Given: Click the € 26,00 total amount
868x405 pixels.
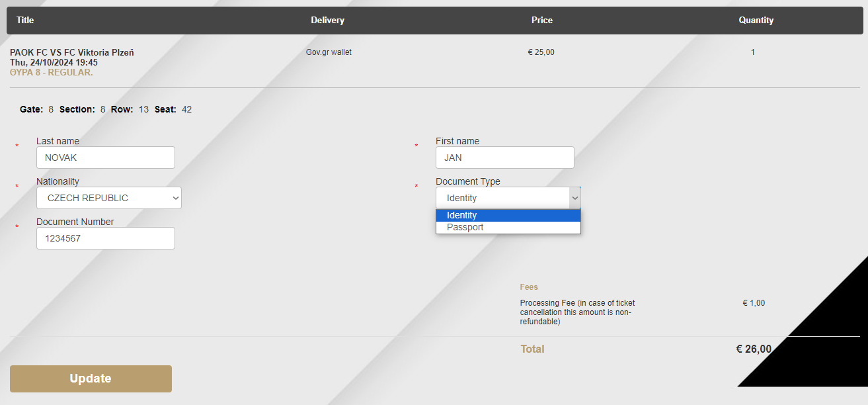Looking at the screenshot, I should tap(754, 349).
